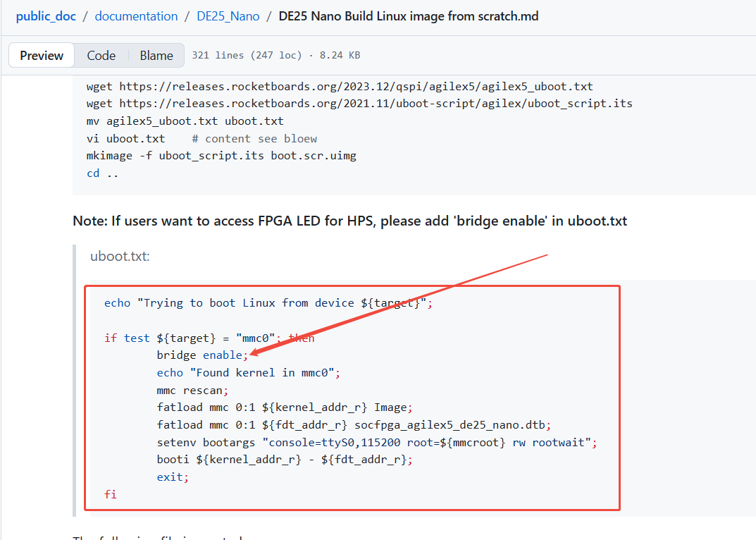Click the wget agilex5_uboot.txt command line

(x=340, y=87)
